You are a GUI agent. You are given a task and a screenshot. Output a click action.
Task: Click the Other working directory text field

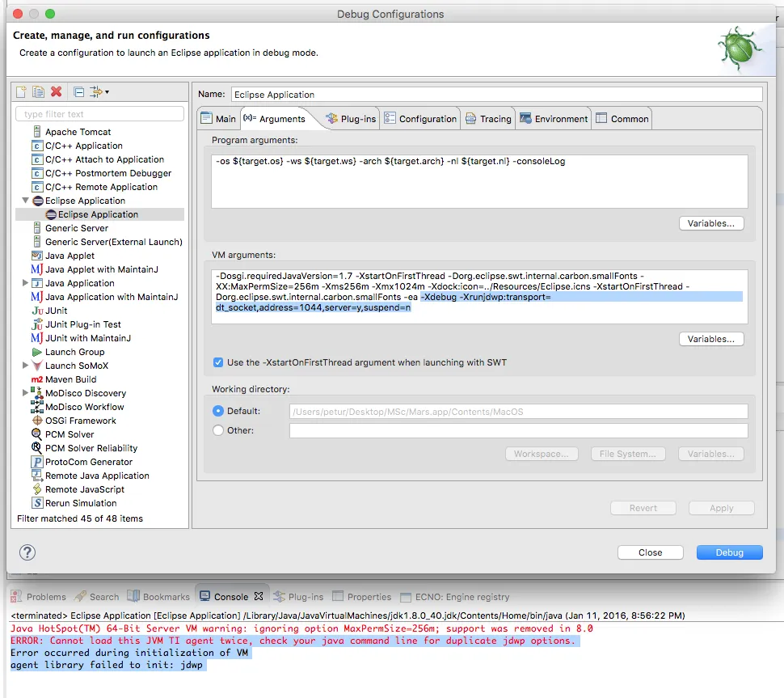(x=519, y=430)
